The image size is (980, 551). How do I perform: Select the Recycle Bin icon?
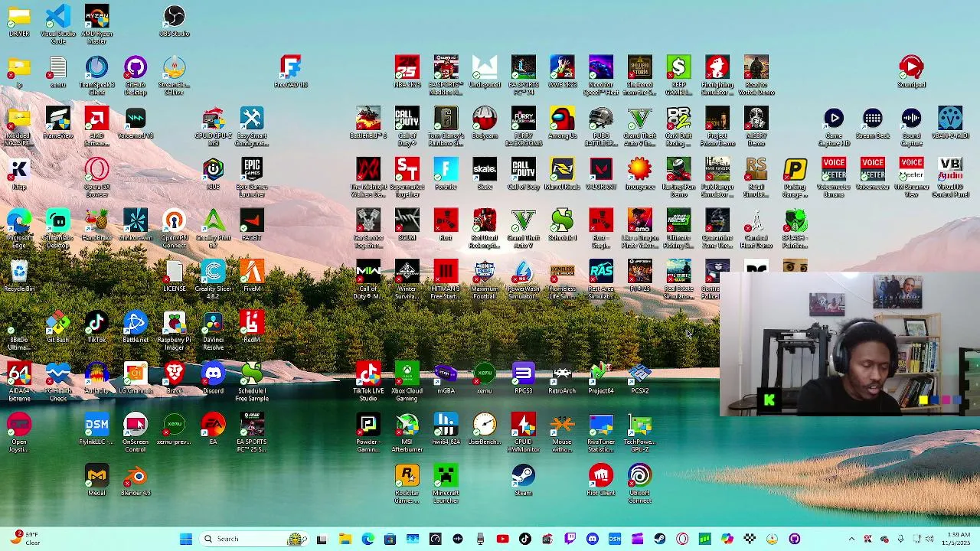pos(19,276)
